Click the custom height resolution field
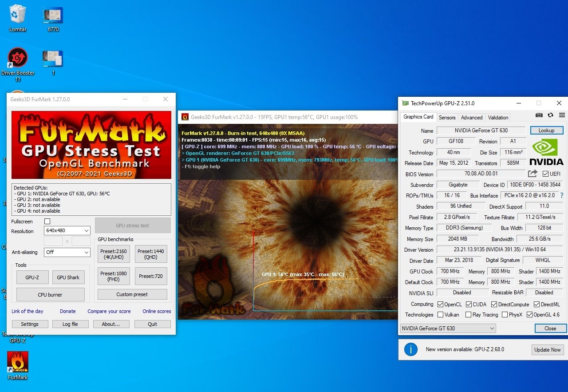Screen dimensions: 568x392 click(x=81, y=241)
